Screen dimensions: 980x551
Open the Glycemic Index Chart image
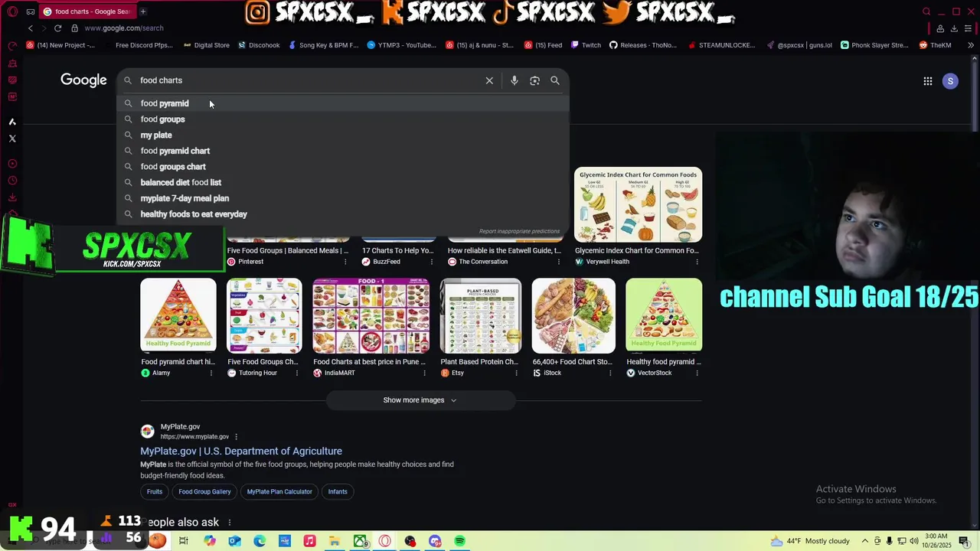point(638,205)
